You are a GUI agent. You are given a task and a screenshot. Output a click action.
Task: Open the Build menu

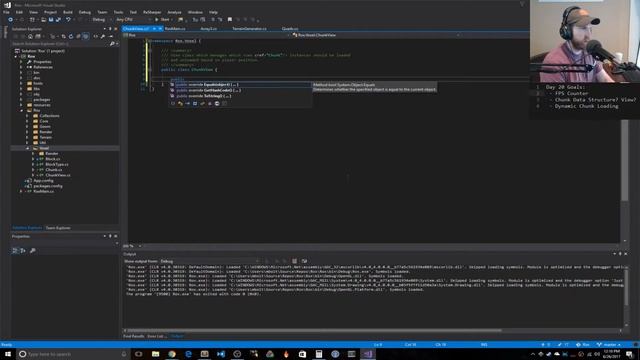(x=68, y=12)
